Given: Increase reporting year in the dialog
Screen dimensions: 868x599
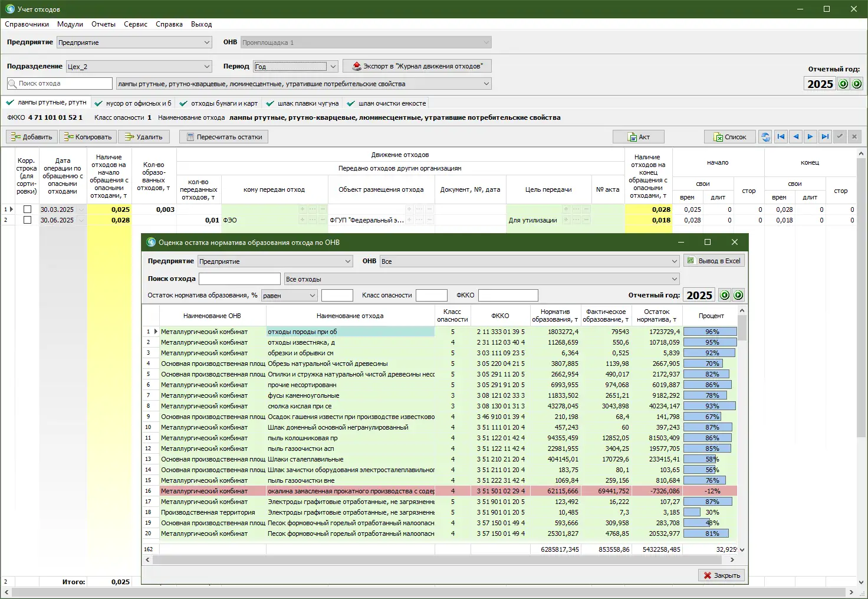Looking at the screenshot, I should [738, 295].
